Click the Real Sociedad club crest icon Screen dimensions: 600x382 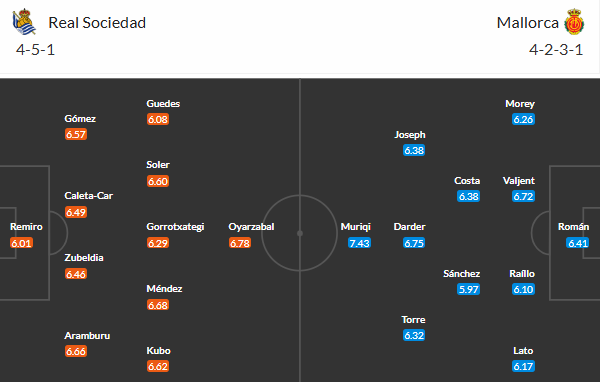coord(24,22)
